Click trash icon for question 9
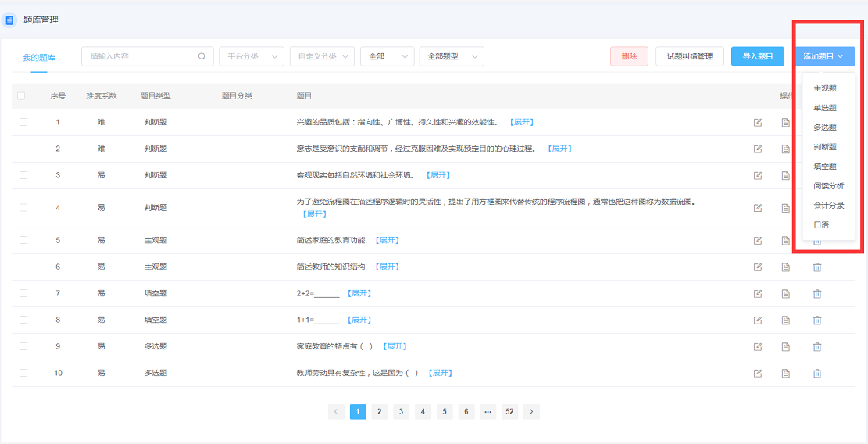This screenshot has width=868, height=444. [x=816, y=347]
